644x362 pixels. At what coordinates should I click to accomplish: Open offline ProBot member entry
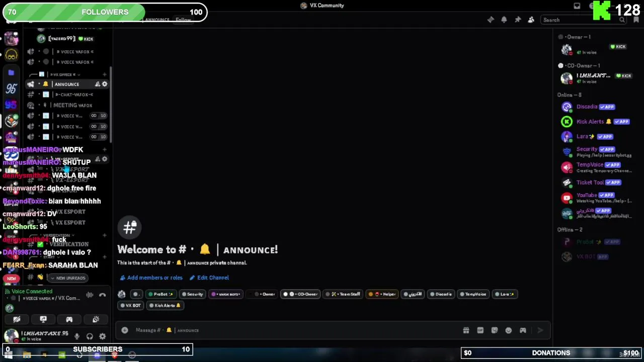coord(596,242)
